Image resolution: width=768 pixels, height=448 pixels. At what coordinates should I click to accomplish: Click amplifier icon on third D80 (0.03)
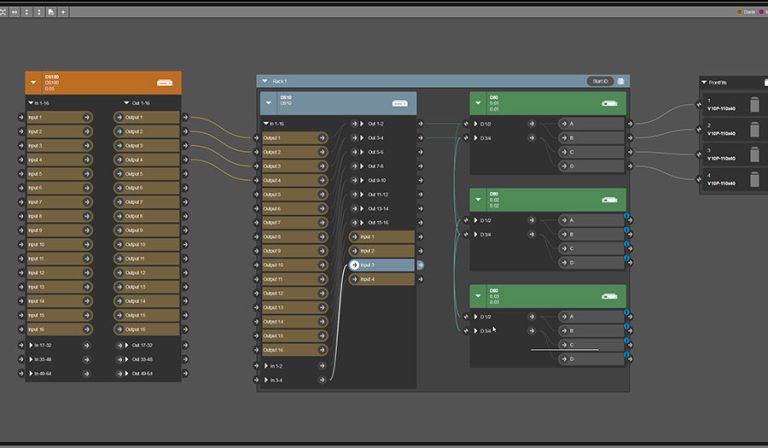pyautogui.click(x=609, y=296)
